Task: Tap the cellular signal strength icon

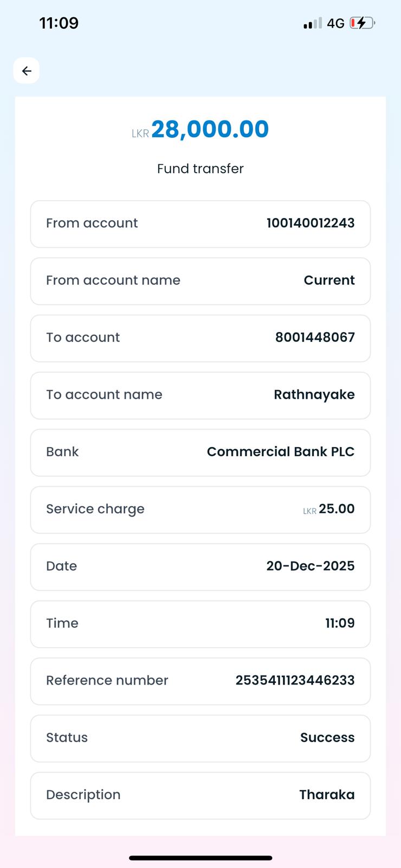Action: (313, 23)
